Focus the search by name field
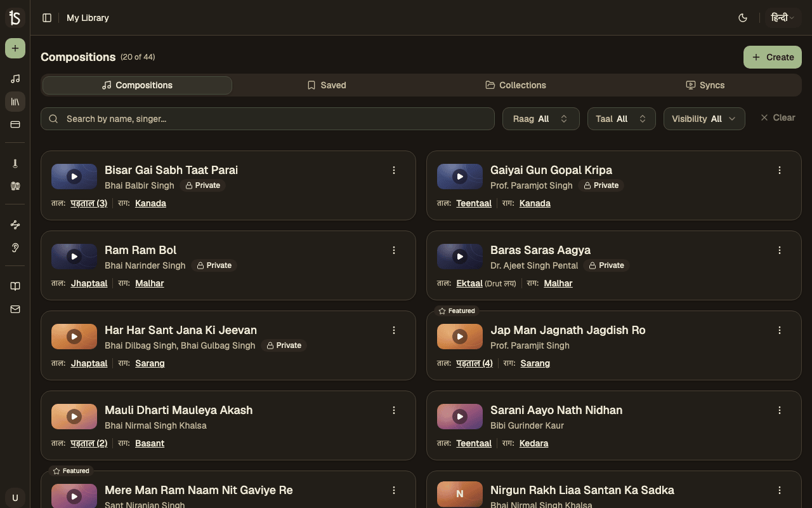 click(x=268, y=119)
